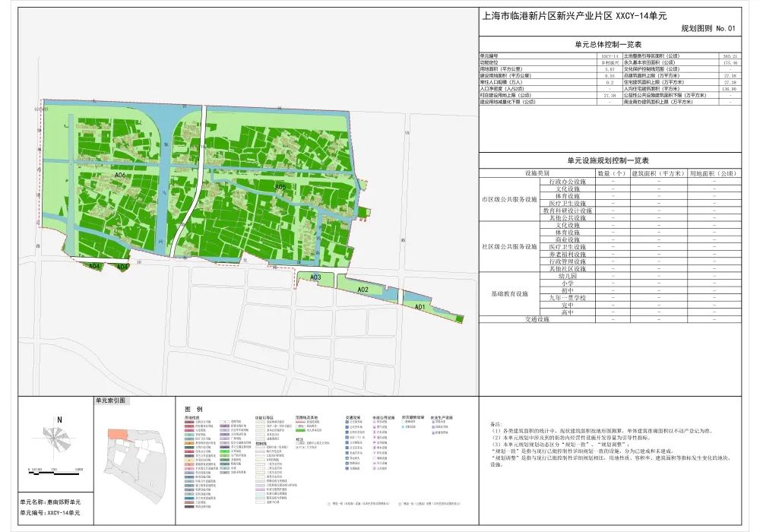Click the north compass rose icon

pyautogui.click(x=57, y=438)
